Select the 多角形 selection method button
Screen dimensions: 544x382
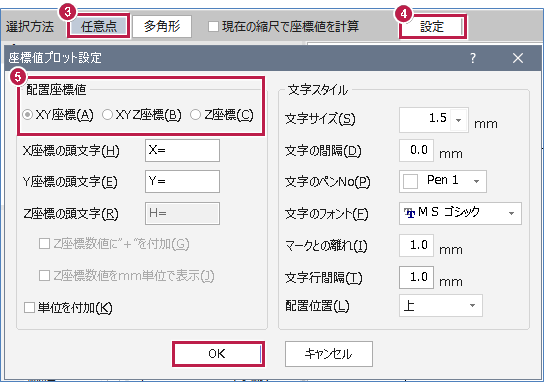pyautogui.click(x=162, y=26)
